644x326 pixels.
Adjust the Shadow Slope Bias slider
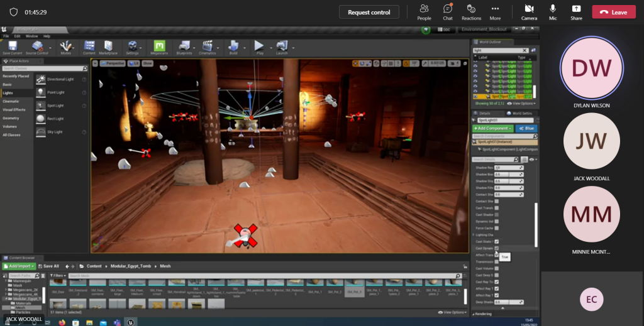tap(509, 181)
